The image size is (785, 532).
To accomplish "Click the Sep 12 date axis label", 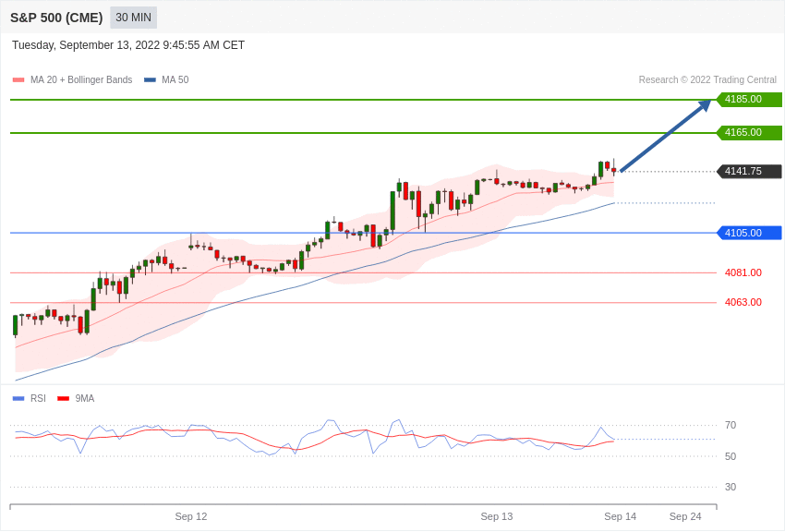I will (191, 516).
